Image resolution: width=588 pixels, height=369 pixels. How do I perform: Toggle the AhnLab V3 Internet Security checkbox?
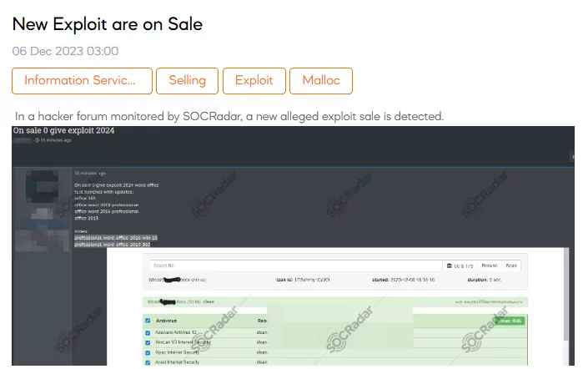click(x=148, y=342)
